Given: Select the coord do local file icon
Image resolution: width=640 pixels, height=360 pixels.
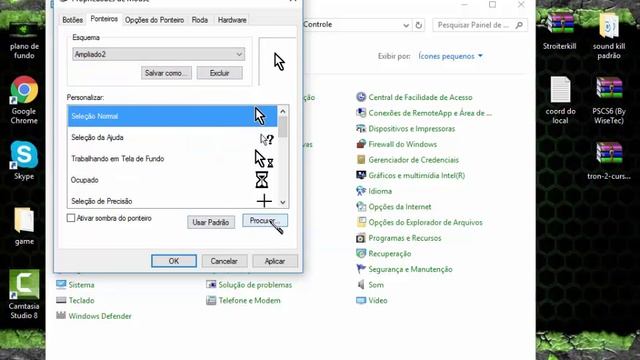Looking at the screenshot, I should tap(560, 100).
